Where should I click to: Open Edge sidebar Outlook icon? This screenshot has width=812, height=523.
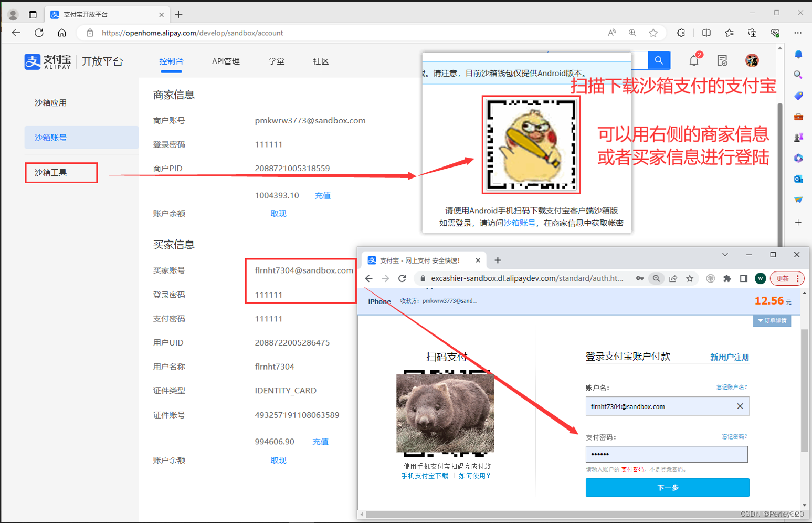pos(798,179)
